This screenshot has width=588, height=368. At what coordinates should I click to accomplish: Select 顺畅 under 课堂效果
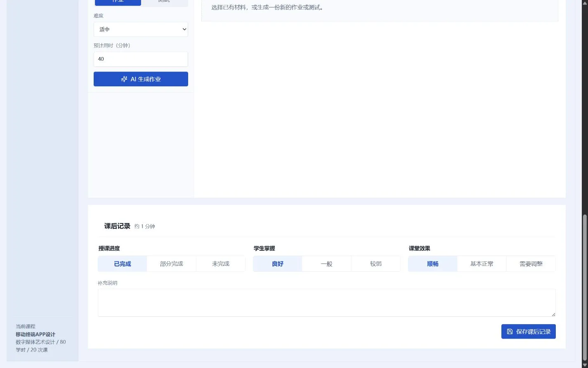(432, 264)
